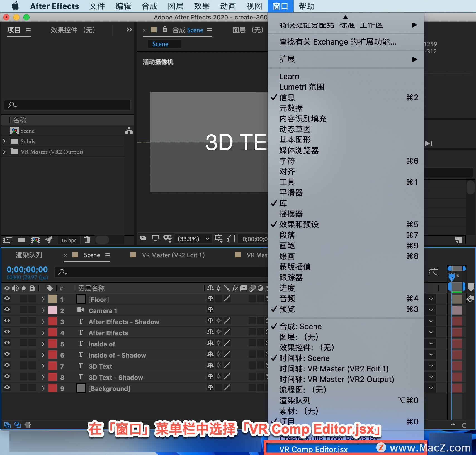This screenshot has width=476, height=455.
Task: Click 查找有关 Exchange 的扩展功能 entry
Action: coord(346,42)
